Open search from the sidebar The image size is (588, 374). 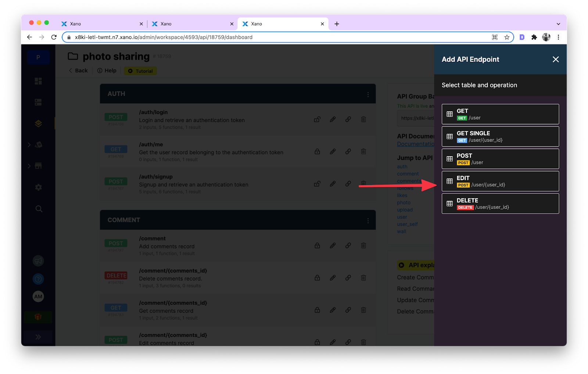[39, 209]
